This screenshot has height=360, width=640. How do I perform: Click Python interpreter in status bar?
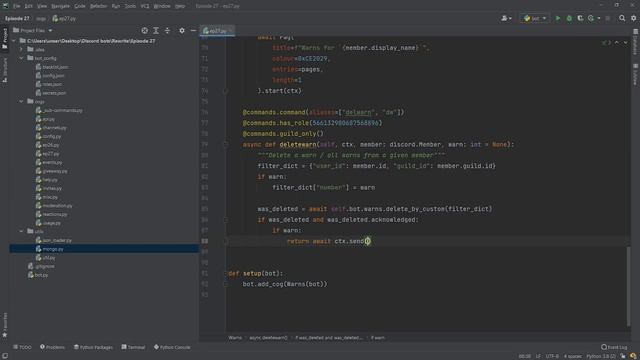coord(601,356)
